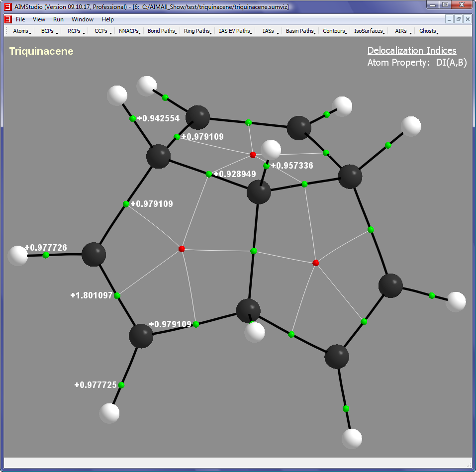The width and height of the screenshot is (476, 472).
Task: Click the Bond Paths toolbar button
Action: 162,31
